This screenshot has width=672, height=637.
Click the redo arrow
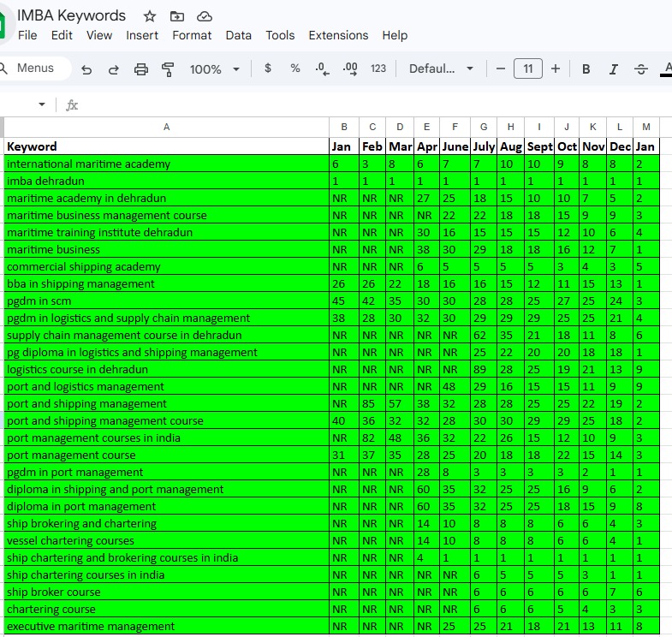click(x=114, y=69)
